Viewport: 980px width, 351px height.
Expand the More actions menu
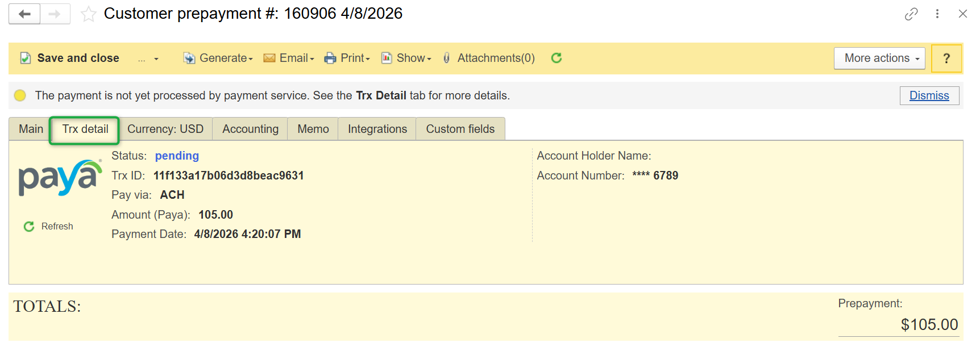point(879,58)
